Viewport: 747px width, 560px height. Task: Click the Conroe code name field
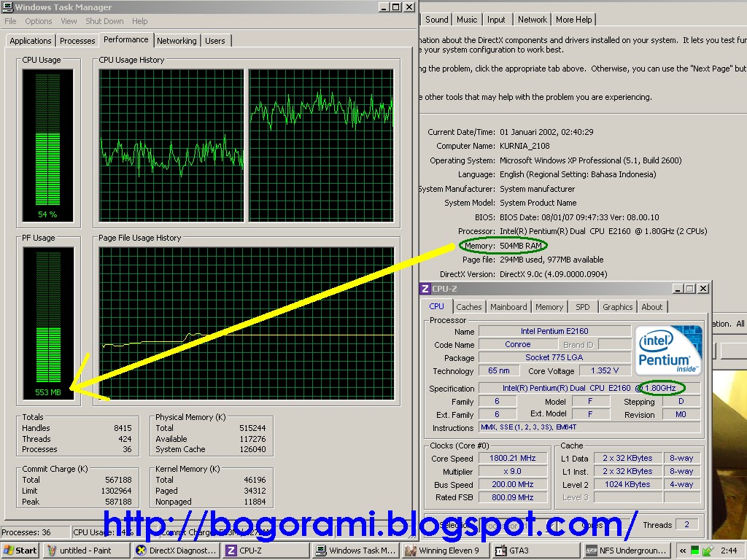pos(517,344)
